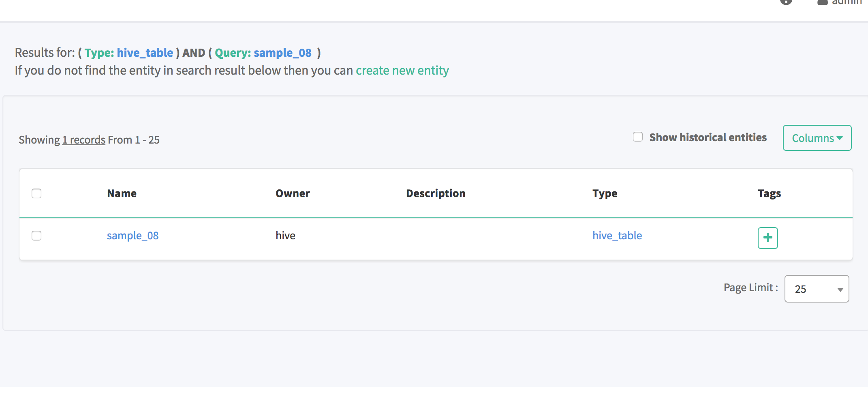
Task: Click the Type column header
Action: pos(605,193)
